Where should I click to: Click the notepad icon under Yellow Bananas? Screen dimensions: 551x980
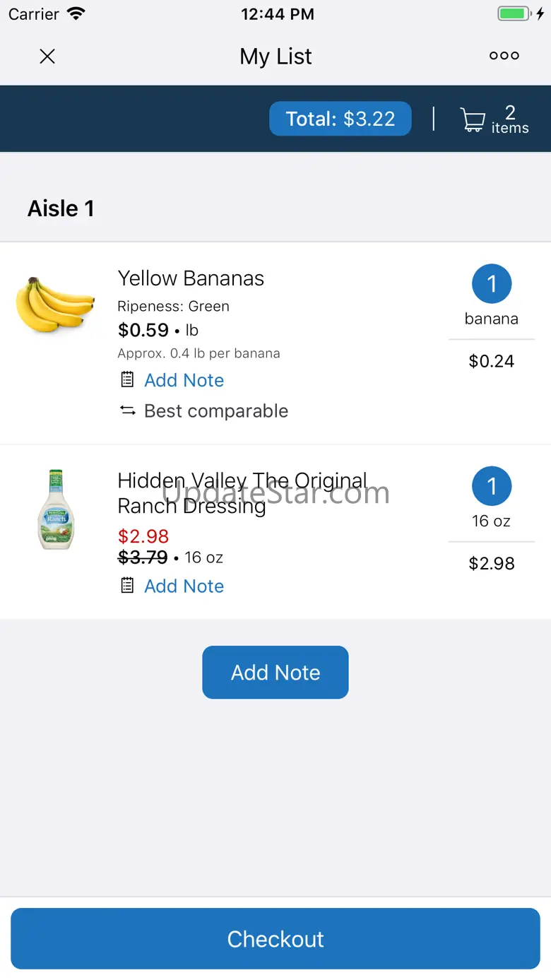[x=127, y=380]
